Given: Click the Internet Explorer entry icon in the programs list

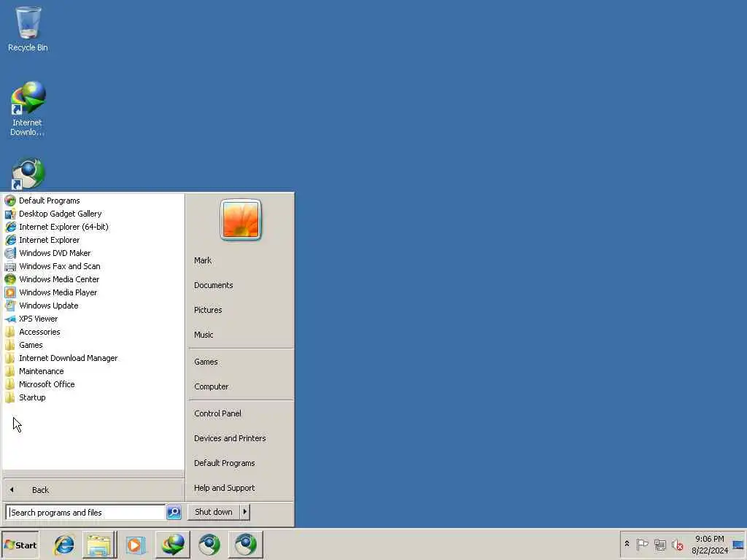Looking at the screenshot, I should 10,240.
